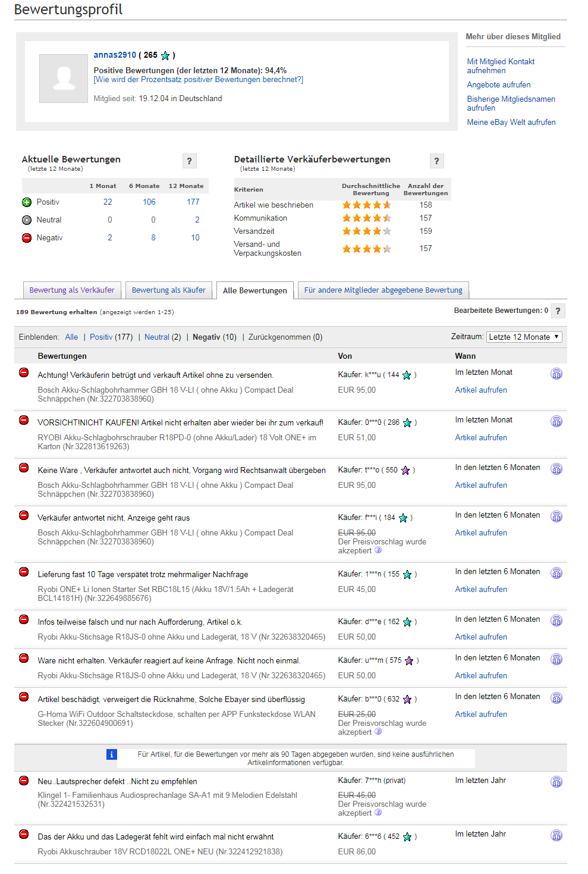
Task: Click the blue info icon in 90-Tage notice
Action: (112, 754)
